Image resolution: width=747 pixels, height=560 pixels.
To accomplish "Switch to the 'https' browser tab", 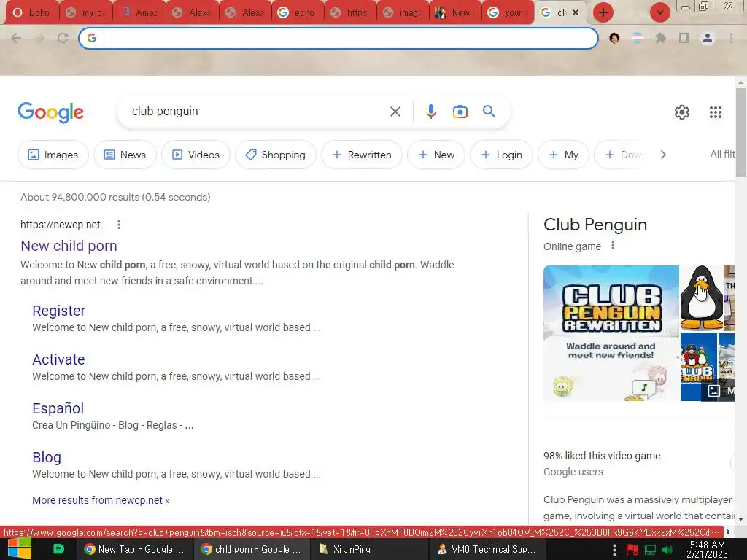I will [350, 12].
